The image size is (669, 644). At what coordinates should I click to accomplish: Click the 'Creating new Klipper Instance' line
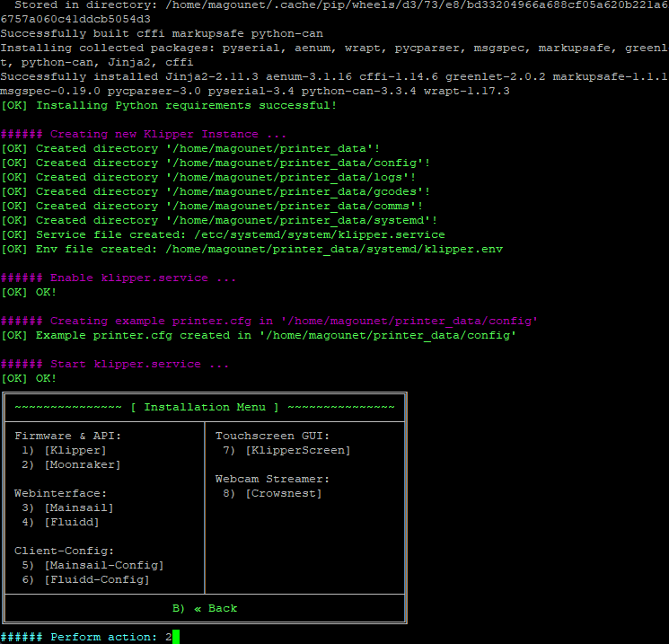[144, 134]
